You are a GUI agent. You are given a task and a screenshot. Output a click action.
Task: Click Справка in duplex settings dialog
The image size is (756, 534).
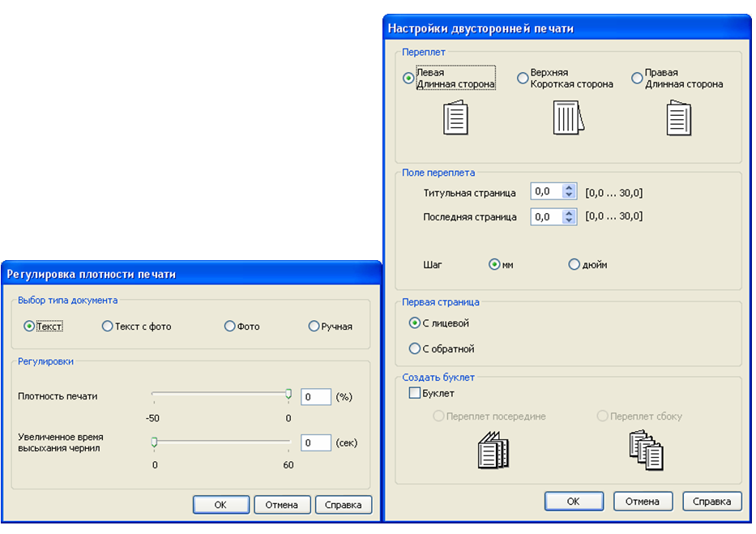point(711,502)
